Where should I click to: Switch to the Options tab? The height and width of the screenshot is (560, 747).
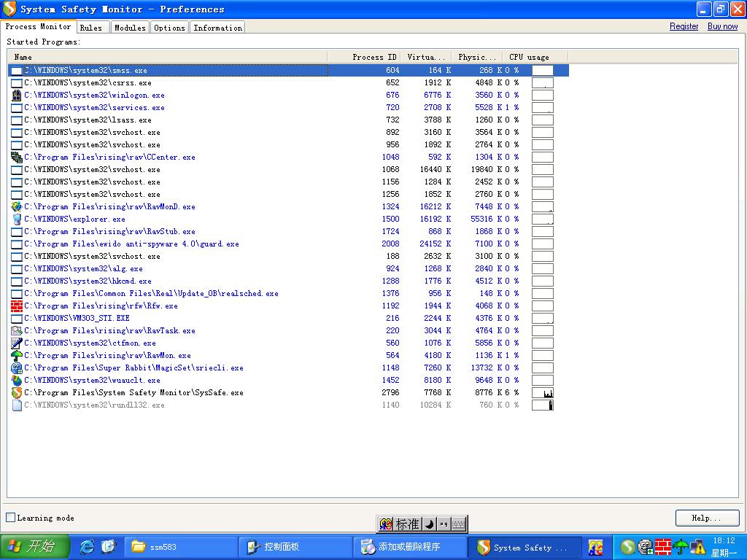169,28
